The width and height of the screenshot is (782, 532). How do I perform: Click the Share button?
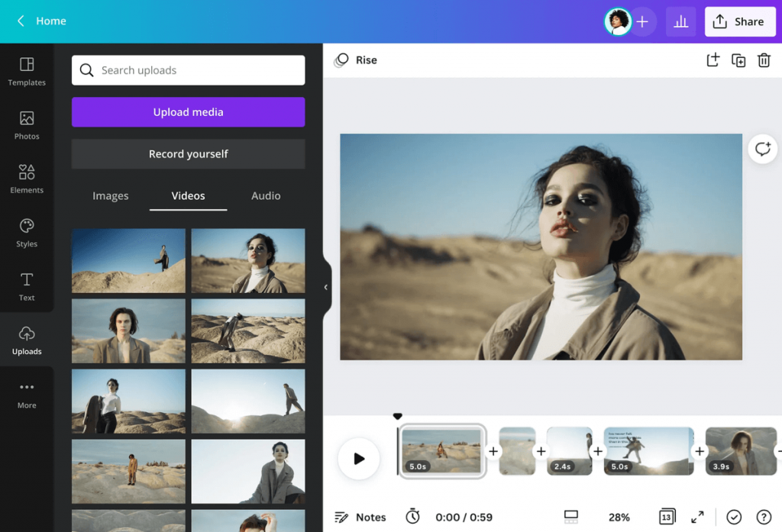739,21
